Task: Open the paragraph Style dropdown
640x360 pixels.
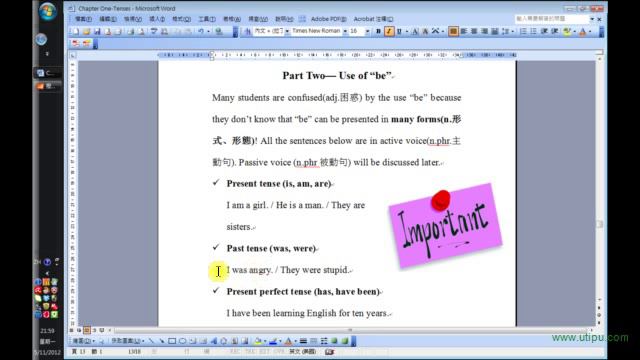Action: [x=287, y=31]
